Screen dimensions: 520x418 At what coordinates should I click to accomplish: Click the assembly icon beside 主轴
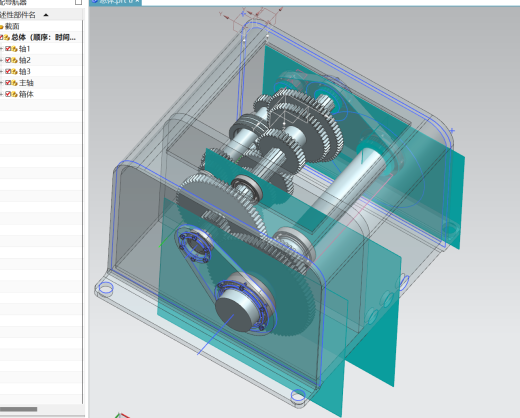[x=14, y=83]
